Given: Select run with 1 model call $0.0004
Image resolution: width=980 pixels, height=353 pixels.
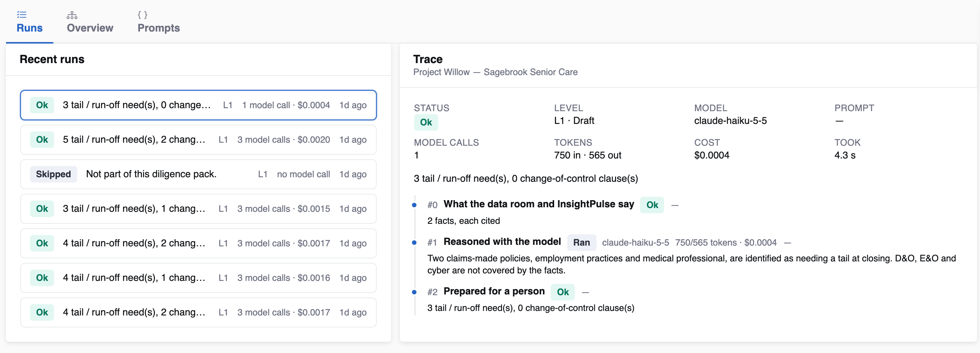Looking at the screenshot, I should [198, 105].
